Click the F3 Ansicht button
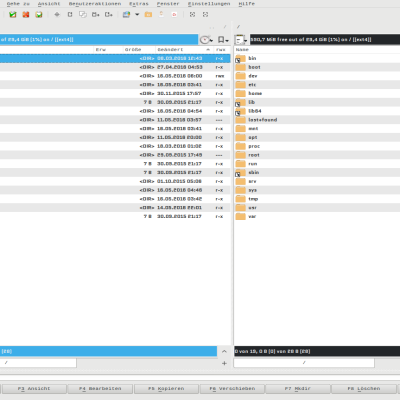This screenshot has height=400, width=400. tap(34, 389)
